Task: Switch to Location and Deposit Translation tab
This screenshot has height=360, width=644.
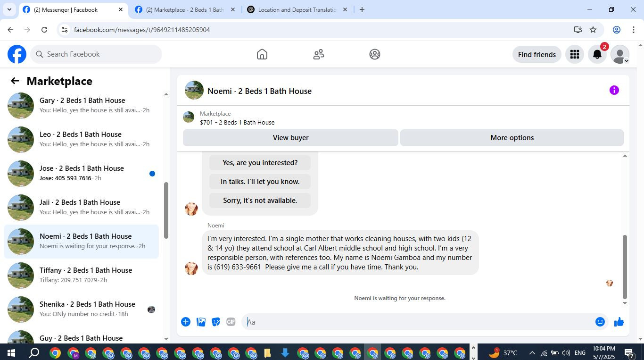Action: point(297,9)
